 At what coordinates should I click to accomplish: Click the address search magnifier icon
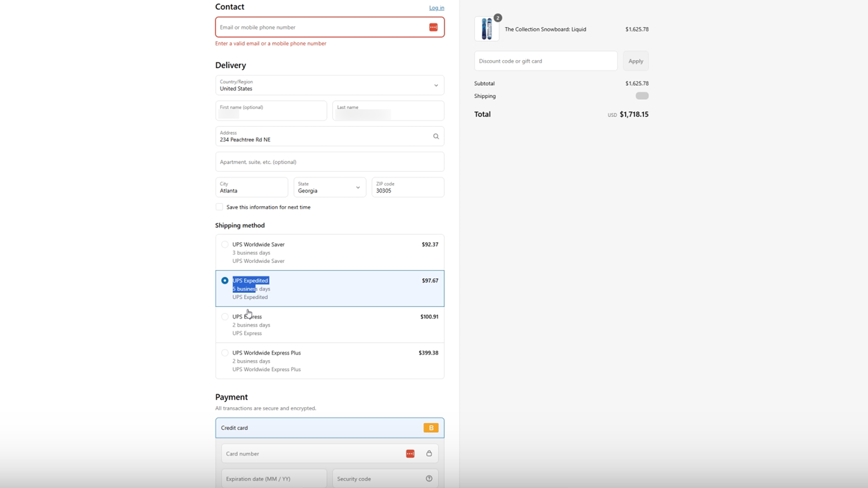pos(436,136)
